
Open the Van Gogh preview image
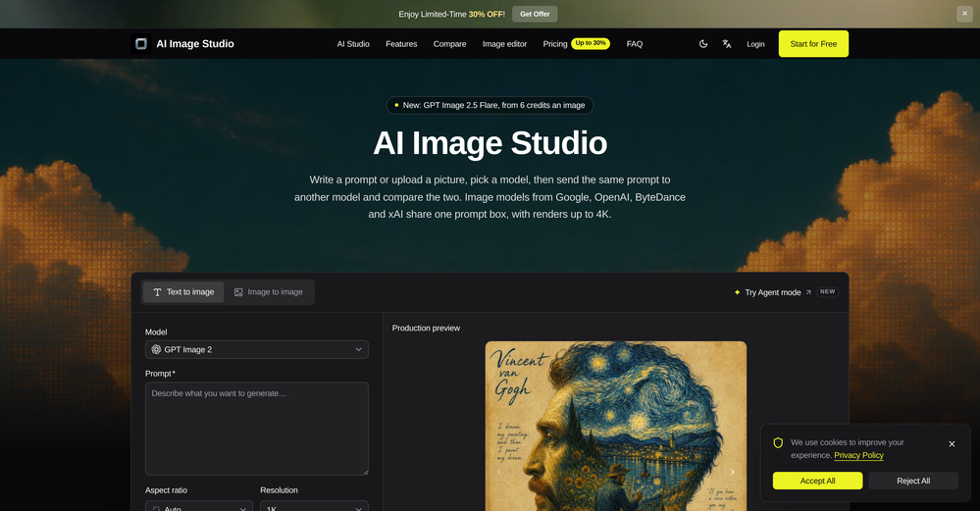click(616, 426)
